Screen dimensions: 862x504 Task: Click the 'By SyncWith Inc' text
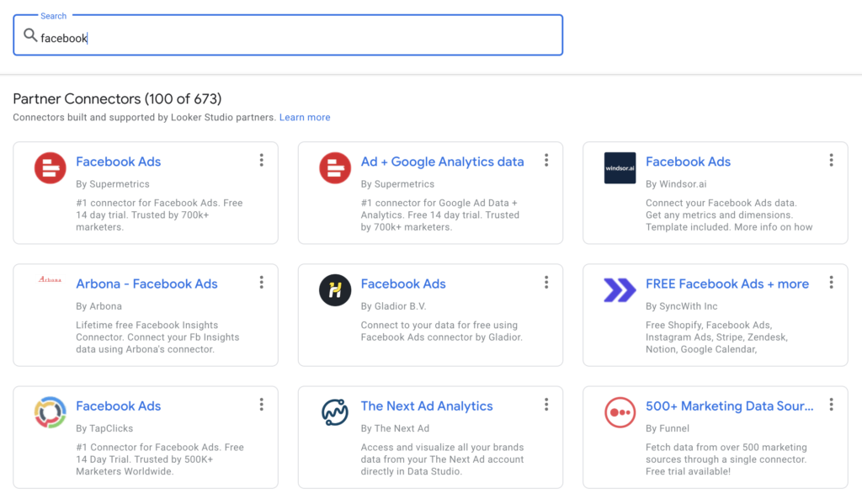[682, 306]
